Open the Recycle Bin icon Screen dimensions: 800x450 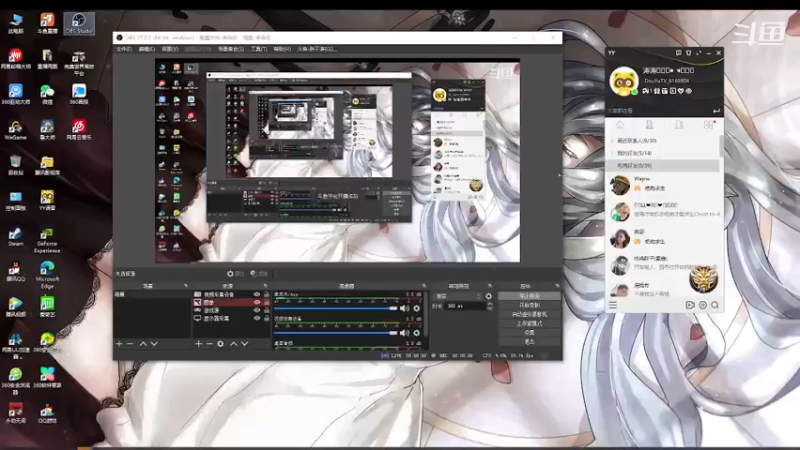pyautogui.click(x=15, y=166)
